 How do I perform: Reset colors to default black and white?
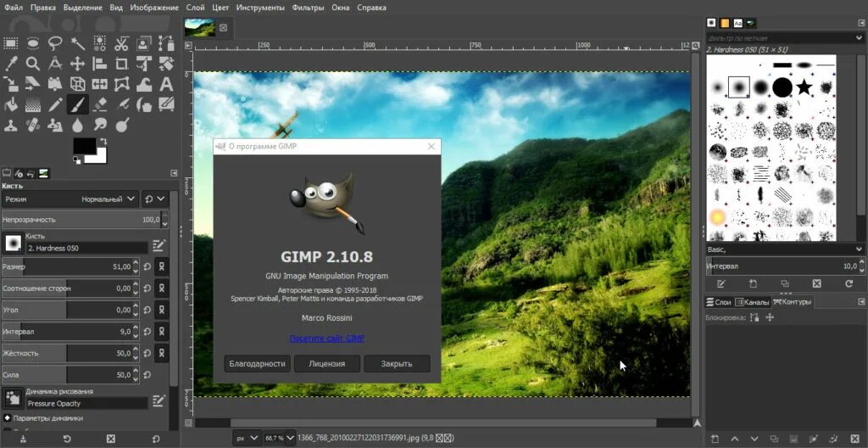pyautogui.click(x=76, y=160)
